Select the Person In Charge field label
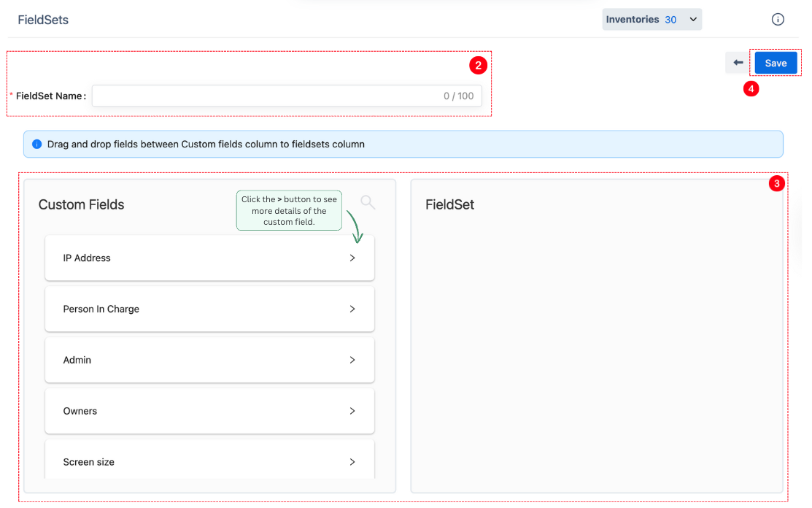 [x=101, y=309]
